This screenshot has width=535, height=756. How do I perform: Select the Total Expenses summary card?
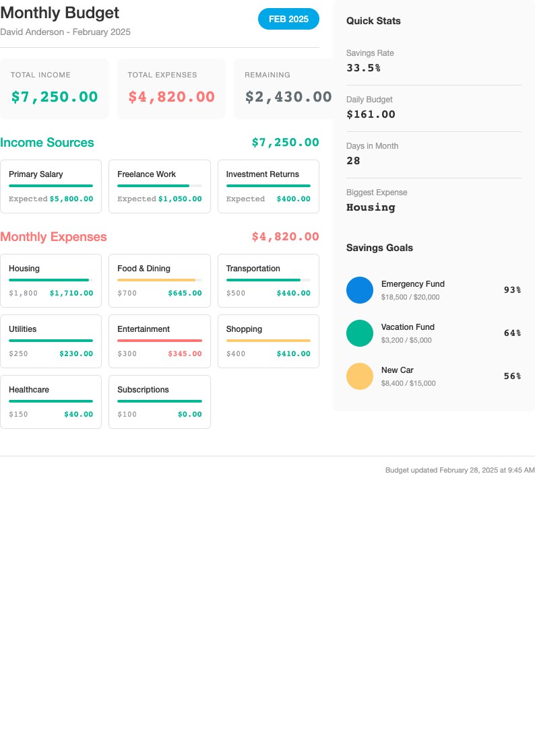click(171, 88)
